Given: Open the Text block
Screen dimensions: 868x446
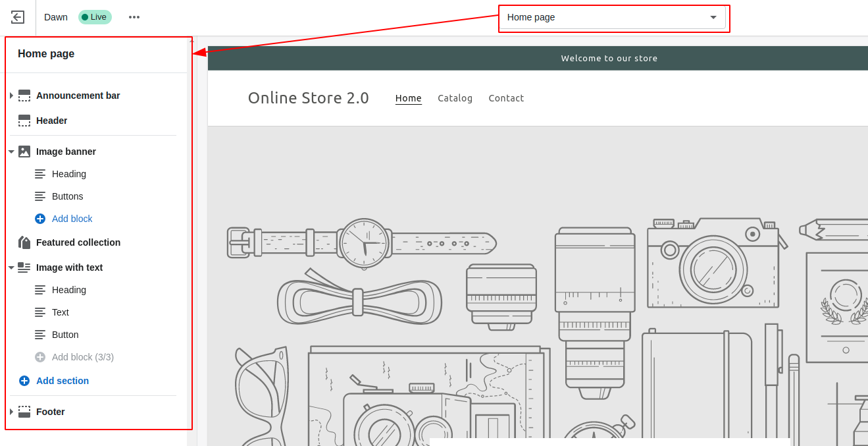Looking at the screenshot, I should click(x=61, y=312).
